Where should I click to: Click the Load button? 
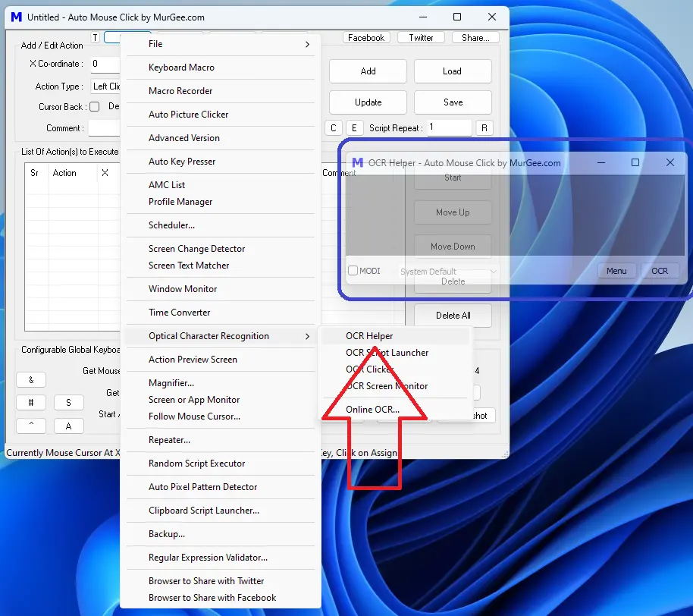(453, 71)
